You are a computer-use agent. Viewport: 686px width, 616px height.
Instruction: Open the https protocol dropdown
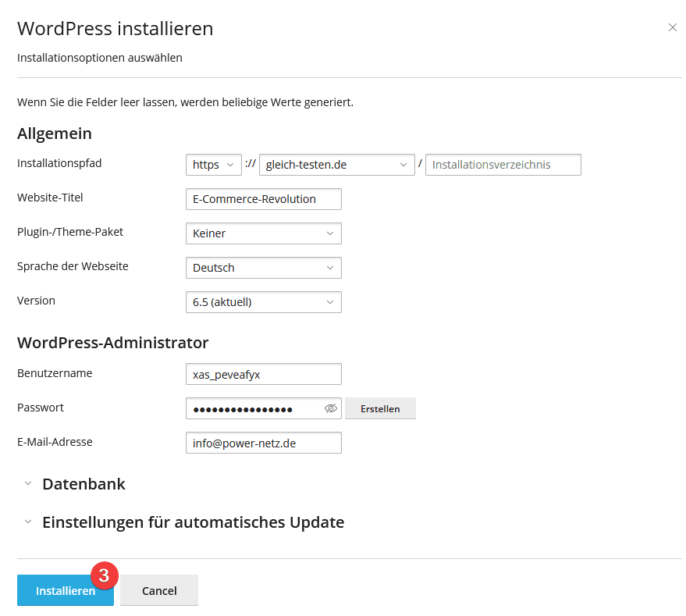[x=213, y=165]
